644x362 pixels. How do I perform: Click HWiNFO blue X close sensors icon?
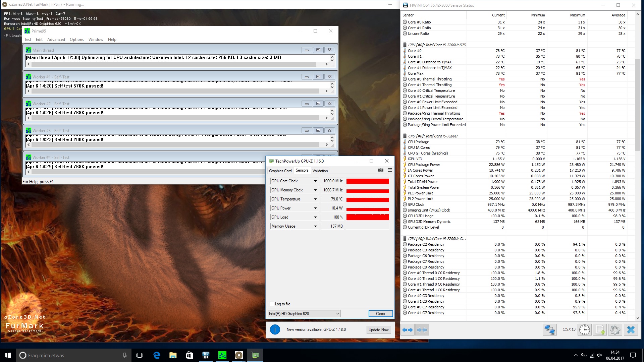click(631, 330)
